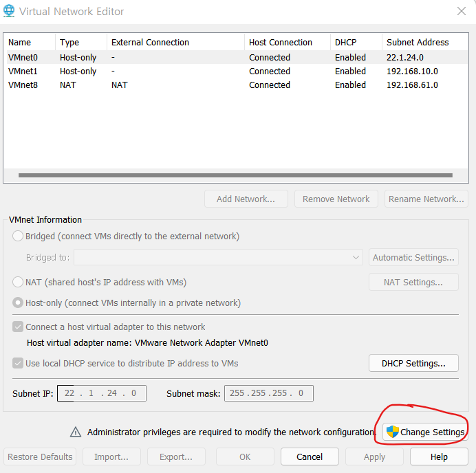Select the VMnet0 network row
Viewport: 476px width, 473px height.
click(236, 57)
